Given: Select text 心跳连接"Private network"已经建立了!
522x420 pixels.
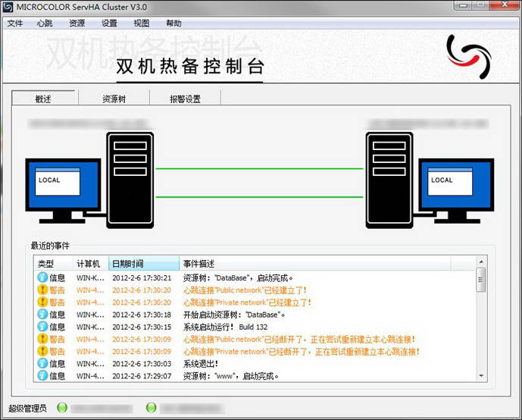Looking at the screenshot, I should [x=247, y=302].
